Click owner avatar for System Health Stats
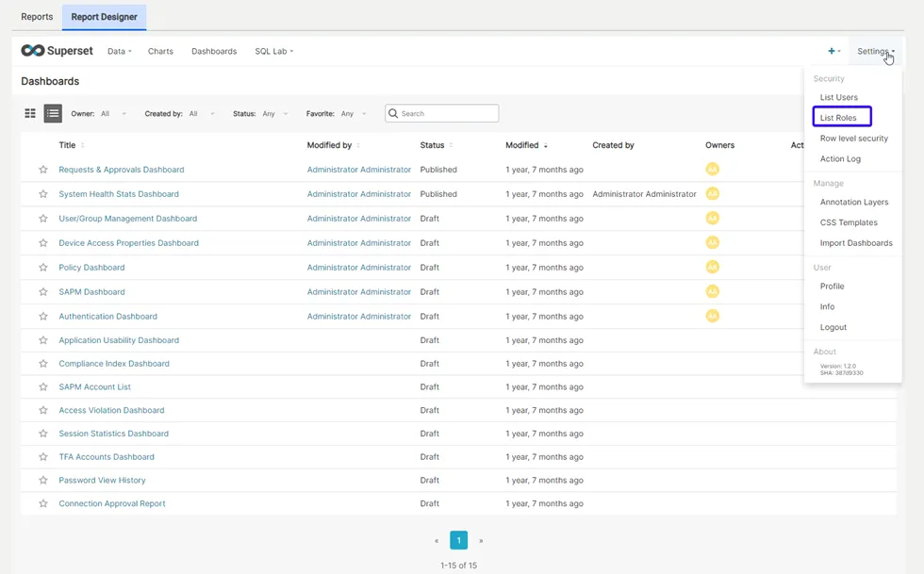 [712, 194]
